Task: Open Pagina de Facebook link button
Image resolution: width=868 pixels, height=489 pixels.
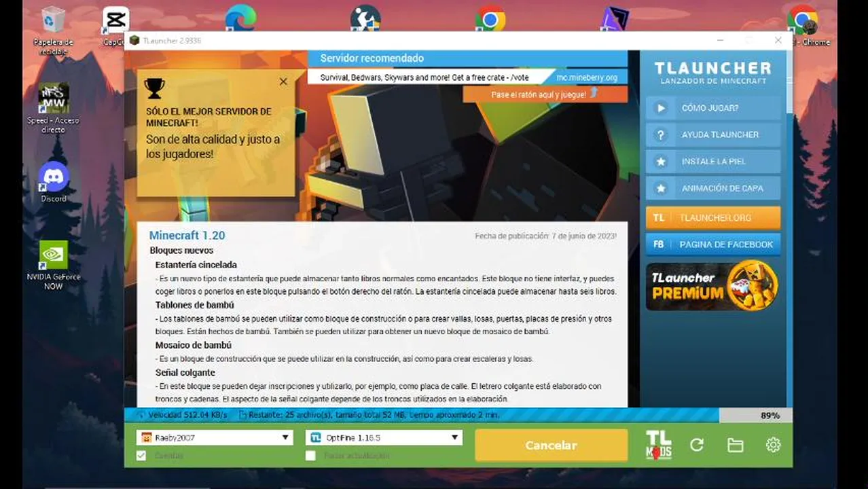Action: (713, 244)
